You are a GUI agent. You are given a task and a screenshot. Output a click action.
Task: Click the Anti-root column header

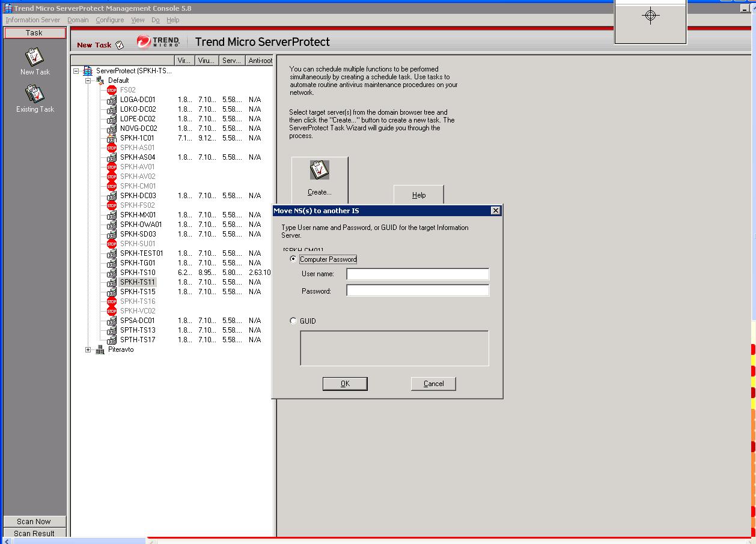pos(260,61)
